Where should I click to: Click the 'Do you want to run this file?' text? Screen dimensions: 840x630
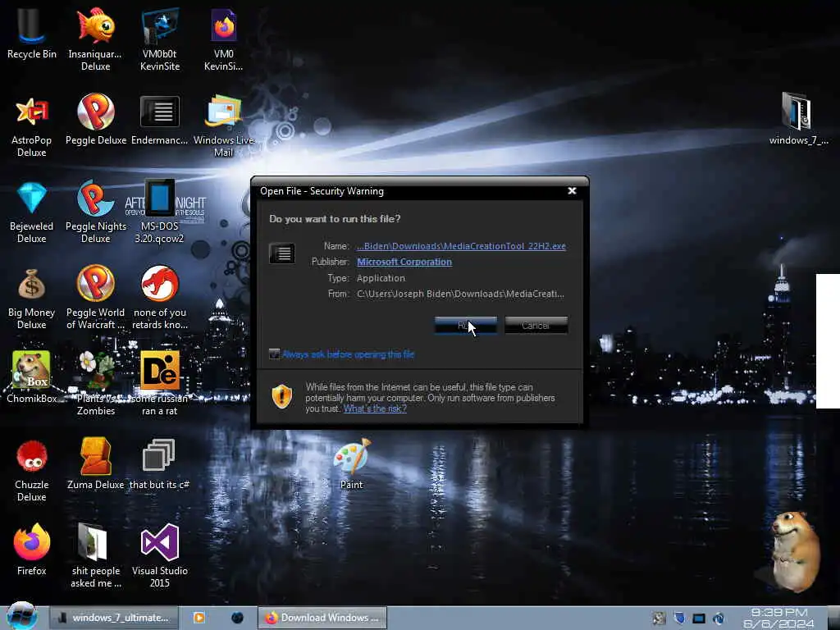pyautogui.click(x=335, y=218)
